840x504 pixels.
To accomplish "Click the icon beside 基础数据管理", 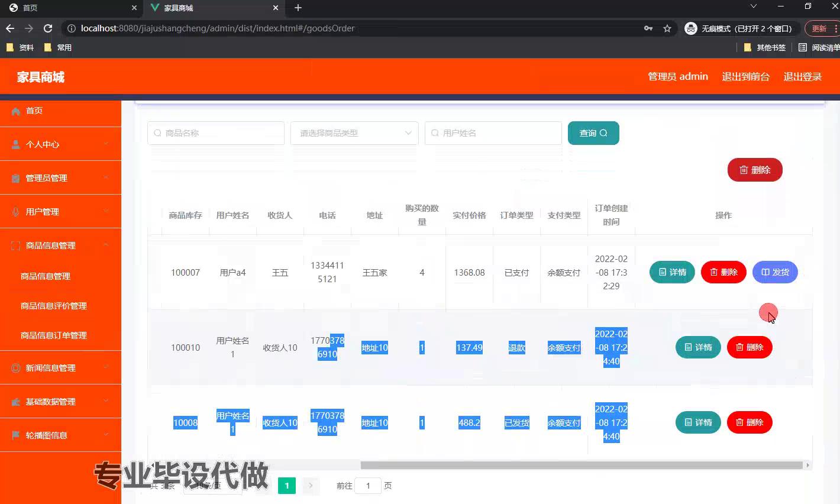I will click(16, 402).
